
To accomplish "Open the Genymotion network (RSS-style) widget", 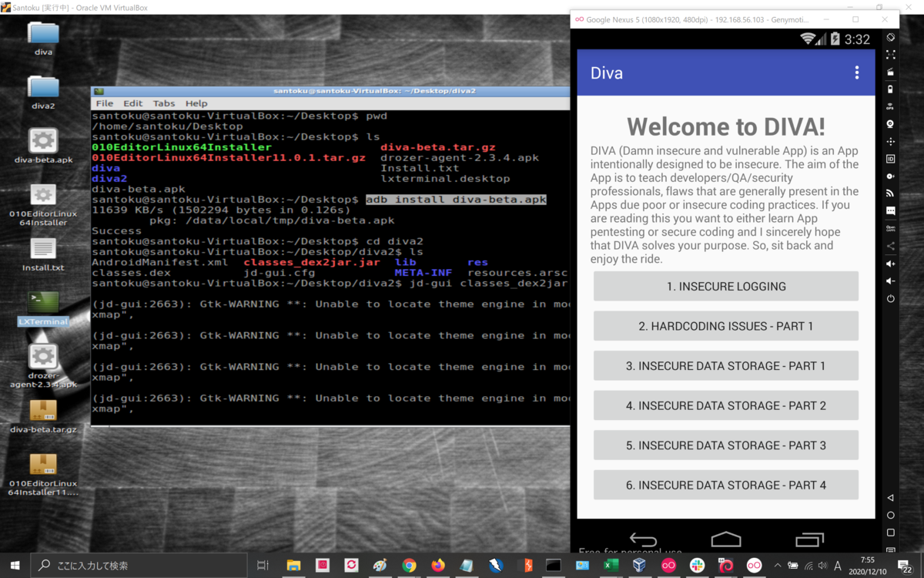I will [890, 193].
